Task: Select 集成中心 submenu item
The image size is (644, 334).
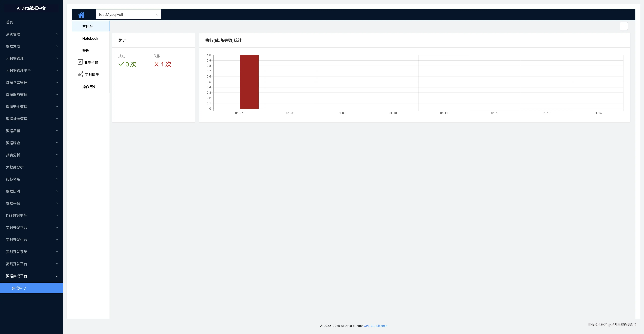Action: coord(19,288)
